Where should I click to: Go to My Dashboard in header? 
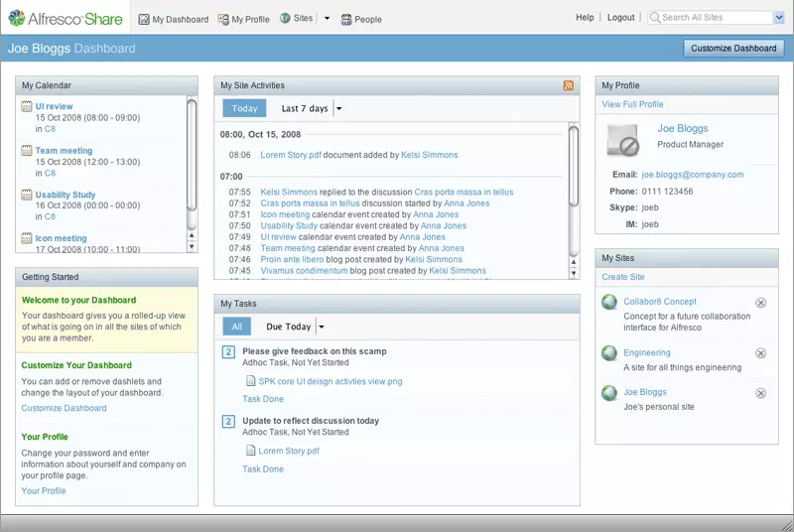pos(173,19)
